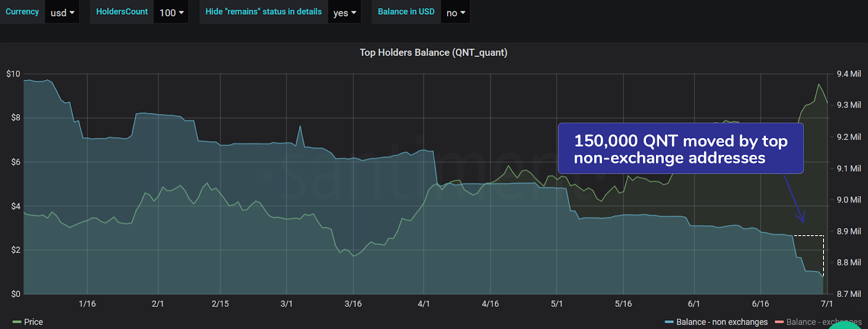868x329 pixels.
Task: Click the 8.7 Mil right axis label
Action: pyautogui.click(x=849, y=294)
